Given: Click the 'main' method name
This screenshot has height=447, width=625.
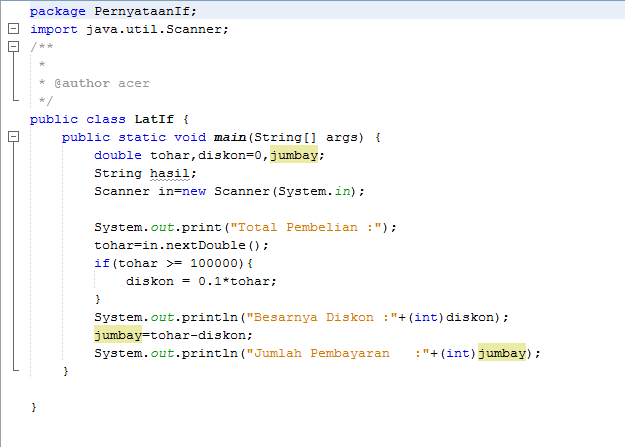Looking at the screenshot, I should pyautogui.click(x=230, y=137).
